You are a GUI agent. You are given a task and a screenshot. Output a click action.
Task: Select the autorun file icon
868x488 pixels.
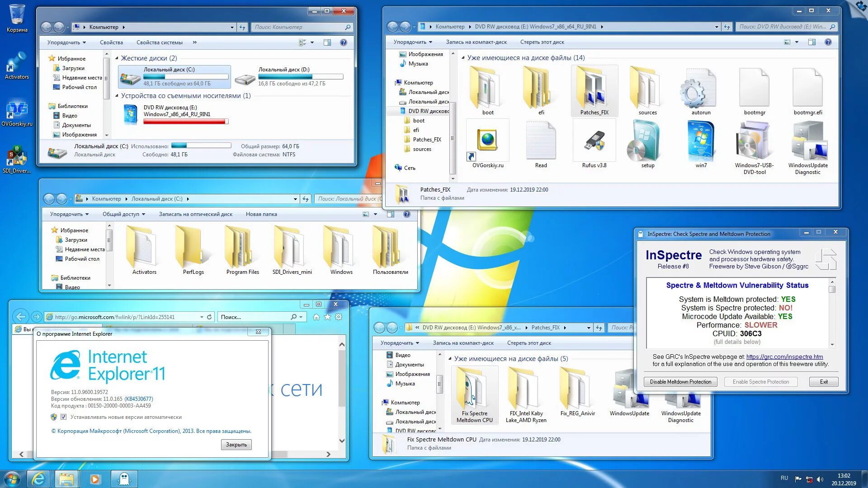coord(701,90)
